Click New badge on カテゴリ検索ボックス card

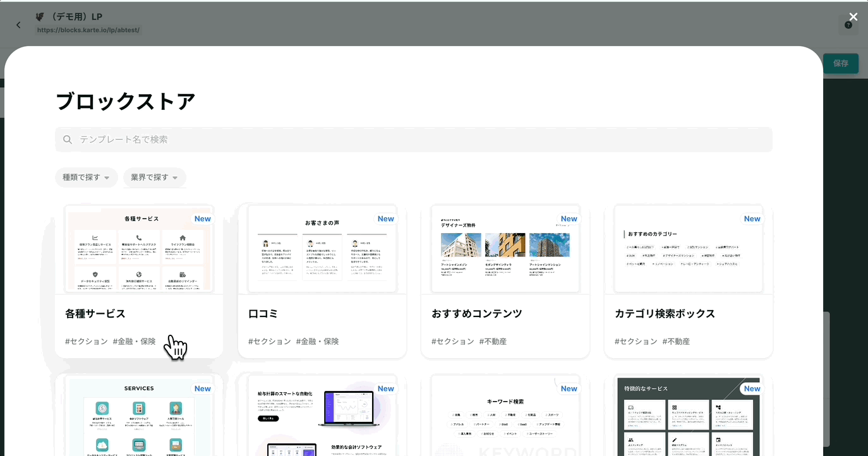(752, 219)
